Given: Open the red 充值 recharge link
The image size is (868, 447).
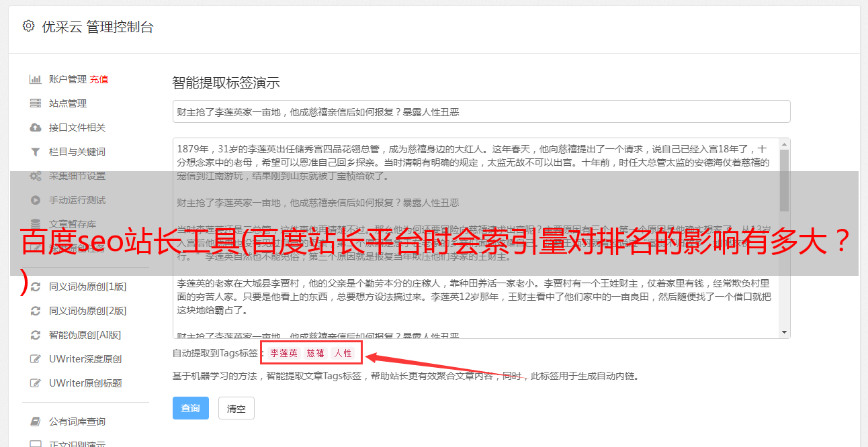Looking at the screenshot, I should click(x=99, y=79).
